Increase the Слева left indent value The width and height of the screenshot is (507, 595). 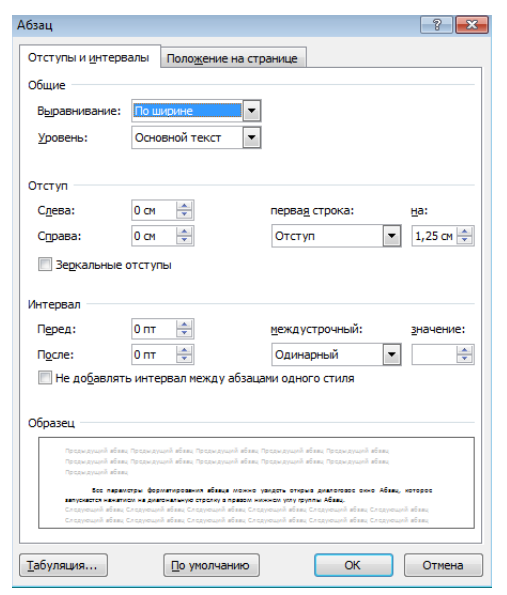[184, 206]
